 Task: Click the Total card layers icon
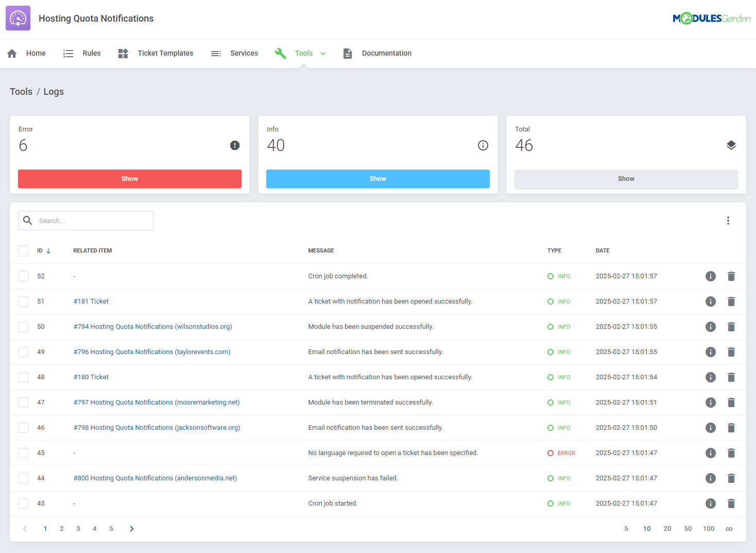[x=731, y=145]
